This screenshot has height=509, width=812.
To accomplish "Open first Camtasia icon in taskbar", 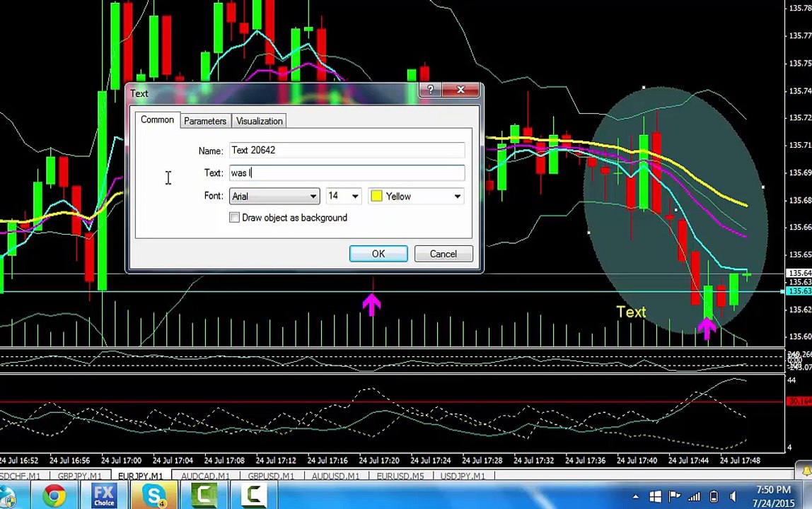I will pyautogui.click(x=204, y=496).
